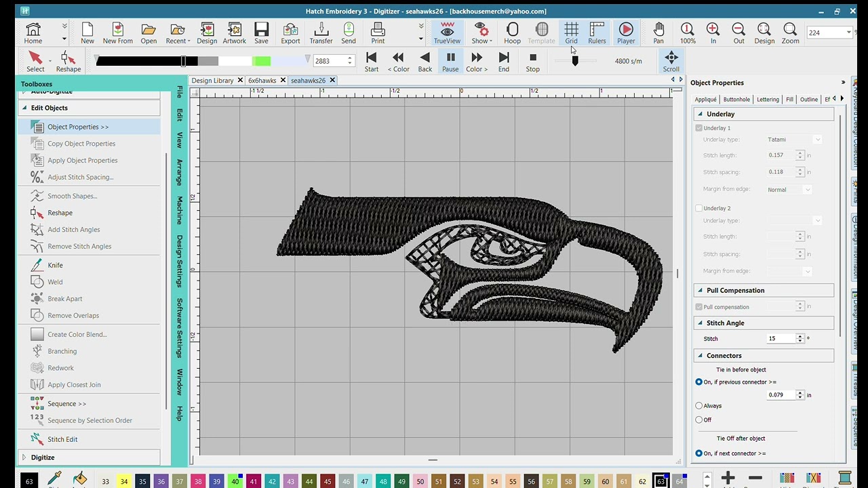Viewport: 868px width, 488px height.
Task: Choose the Select tool
Action: point(35,61)
